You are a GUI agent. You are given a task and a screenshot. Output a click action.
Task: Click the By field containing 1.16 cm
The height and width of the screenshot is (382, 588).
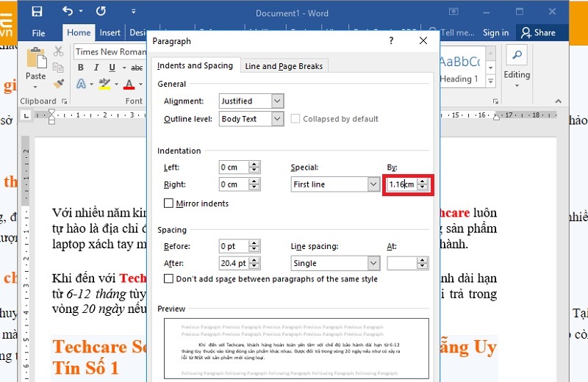pos(402,184)
